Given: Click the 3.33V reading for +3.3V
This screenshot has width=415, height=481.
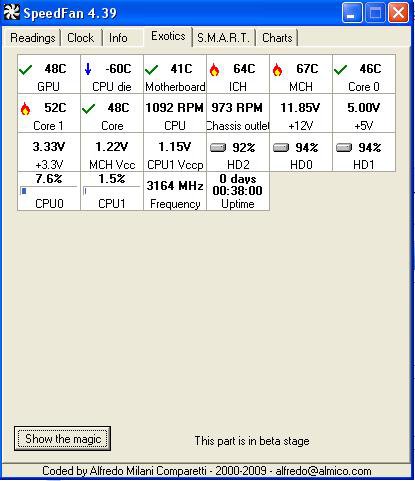Looking at the screenshot, I should 49,147.
